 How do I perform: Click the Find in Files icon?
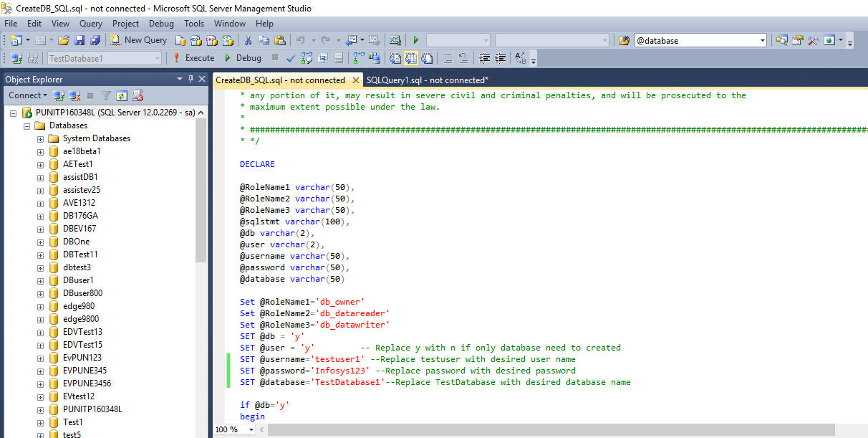624,40
